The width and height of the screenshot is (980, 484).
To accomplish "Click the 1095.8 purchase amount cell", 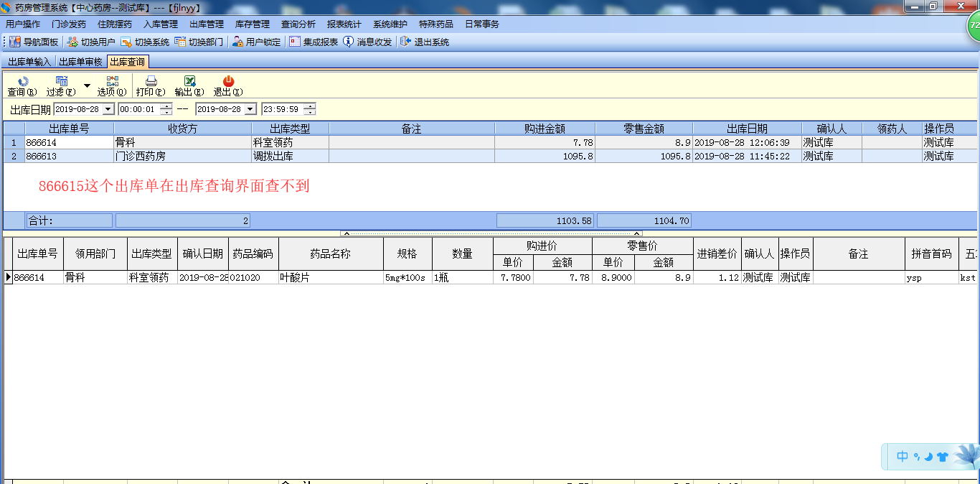I will coord(545,156).
